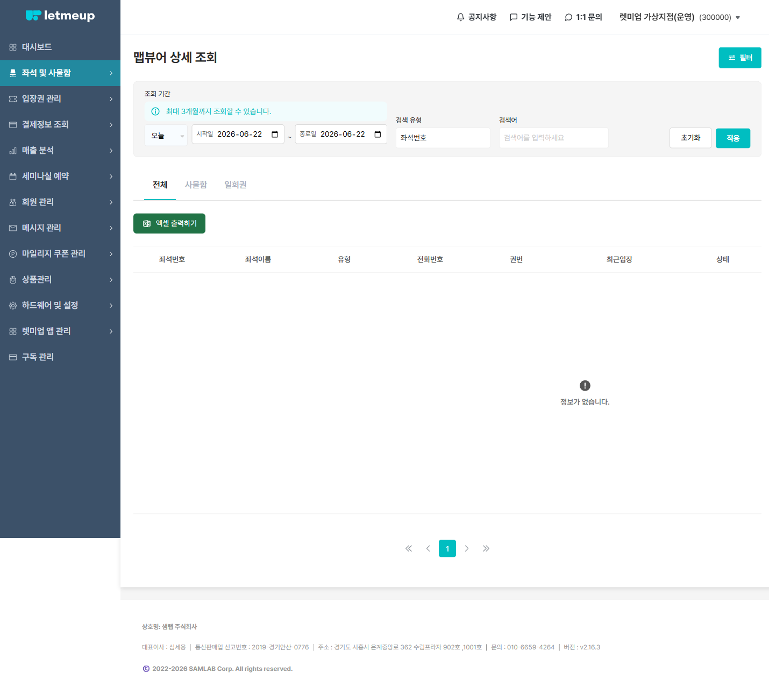Image resolution: width=769 pixels, height=700 pixels.
Task: Open the 1:1 문의 chat icon
Action: pos(568,17)
